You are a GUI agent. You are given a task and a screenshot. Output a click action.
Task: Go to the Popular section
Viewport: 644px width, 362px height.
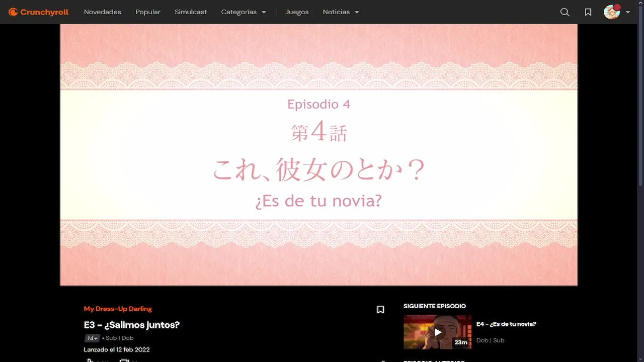[x=148, y=12]
